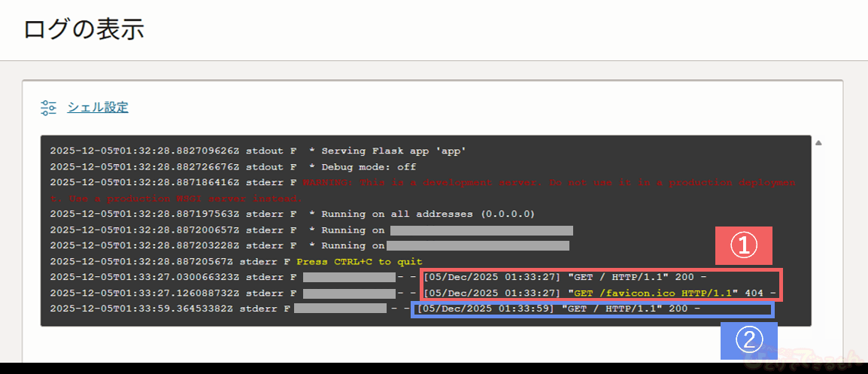Click the red WARNING development server text
The width and height of the screenshot is (868, 374).
click(x=549, y=182)
